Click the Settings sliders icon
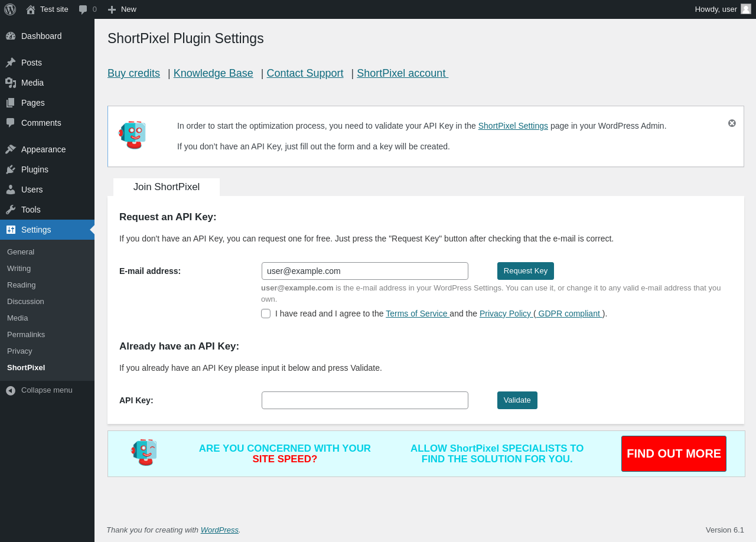 [x=11, y=230]
